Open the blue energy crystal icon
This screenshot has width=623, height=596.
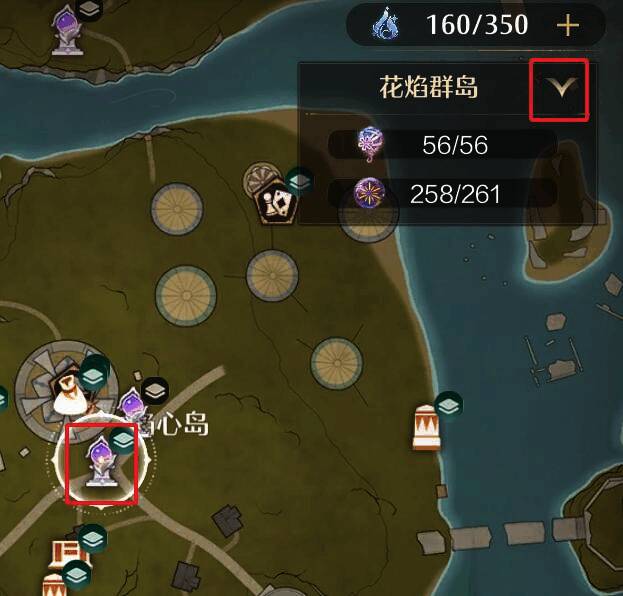[x=386, y=25]
